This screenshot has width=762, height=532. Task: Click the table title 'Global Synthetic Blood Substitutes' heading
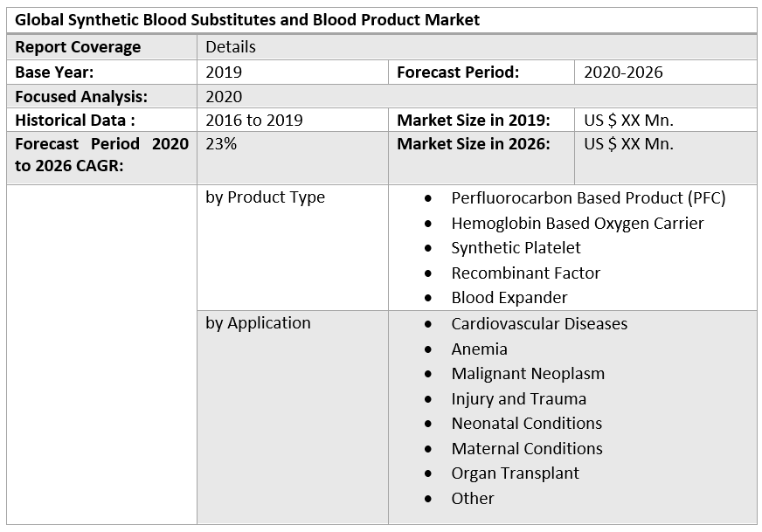tap(247, 19)
